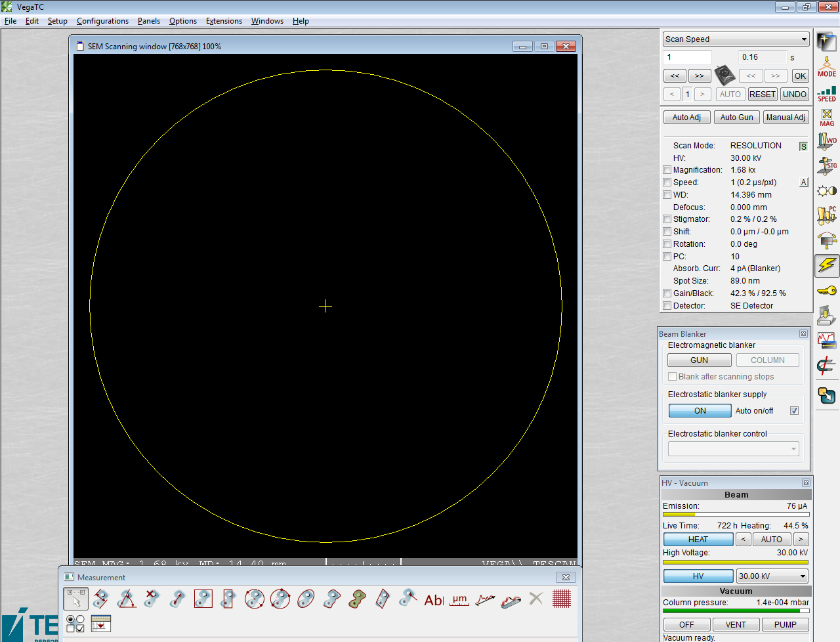Click the scan speed value input field
The image size is (840, 642).
(687, 57)
